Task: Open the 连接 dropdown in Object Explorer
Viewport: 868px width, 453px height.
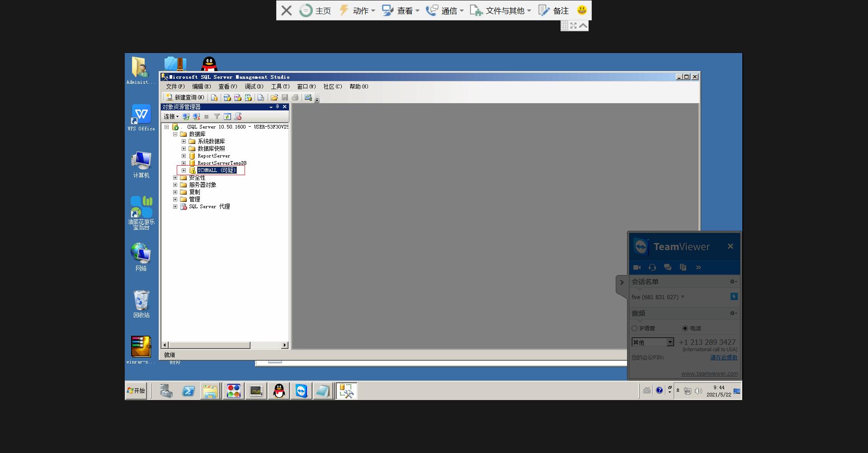Action: coord(171,117)
